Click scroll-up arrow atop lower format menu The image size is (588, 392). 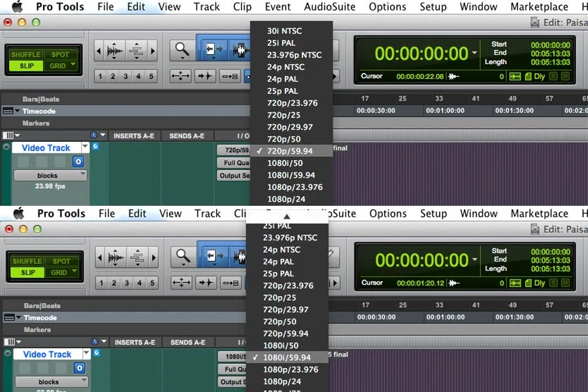coord(287,216)
